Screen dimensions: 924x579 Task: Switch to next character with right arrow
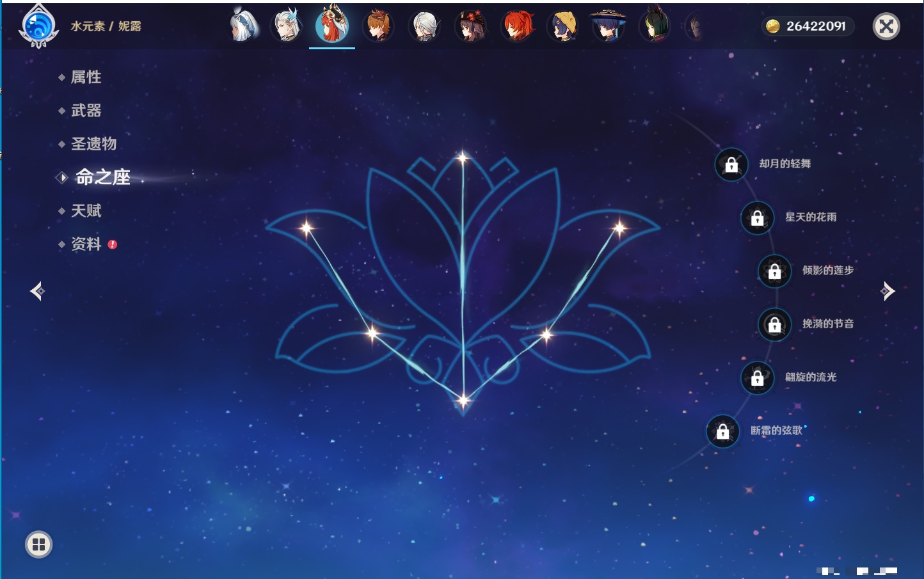click(888, 291)
